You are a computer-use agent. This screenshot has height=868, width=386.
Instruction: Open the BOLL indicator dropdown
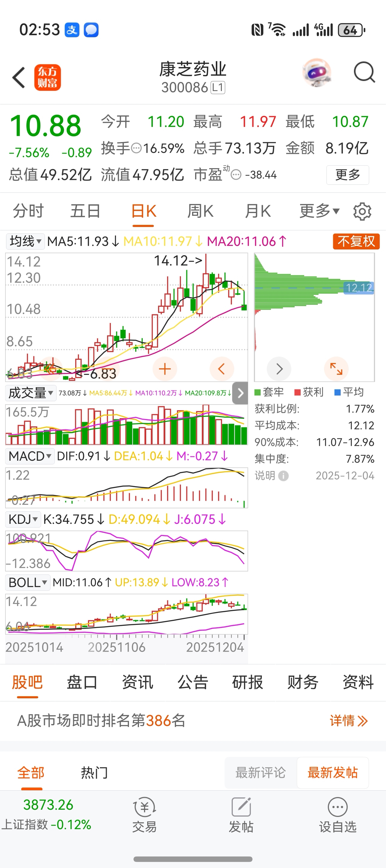click(28, 583)
